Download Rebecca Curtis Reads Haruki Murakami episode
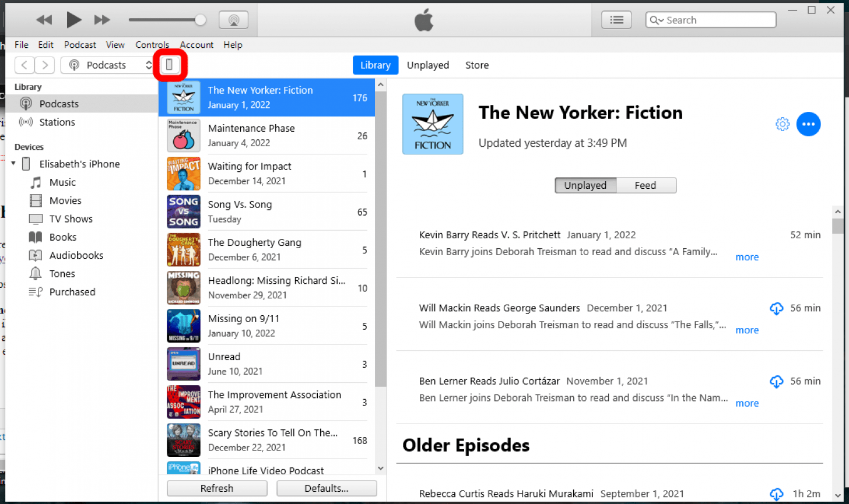 coord(776,494)
